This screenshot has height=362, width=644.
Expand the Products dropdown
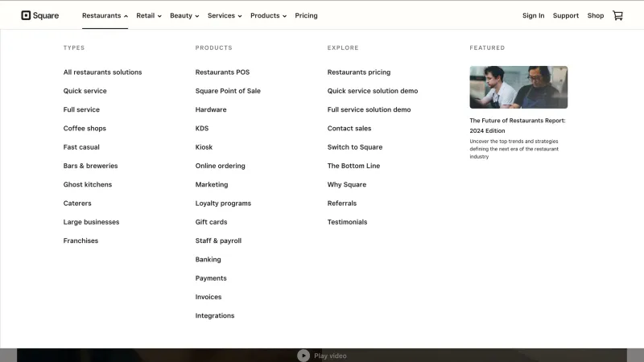(x=268, y=15)
